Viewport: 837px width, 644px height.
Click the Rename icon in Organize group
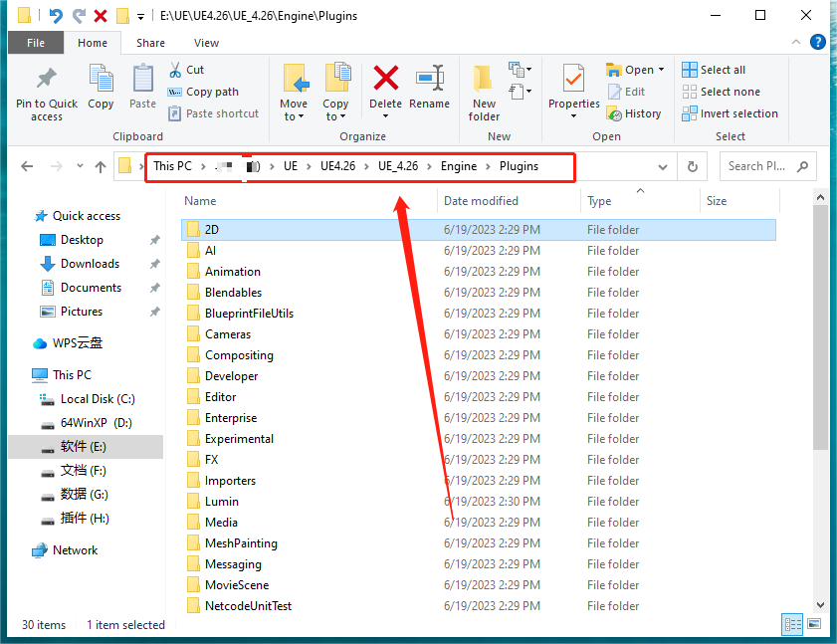430,78
